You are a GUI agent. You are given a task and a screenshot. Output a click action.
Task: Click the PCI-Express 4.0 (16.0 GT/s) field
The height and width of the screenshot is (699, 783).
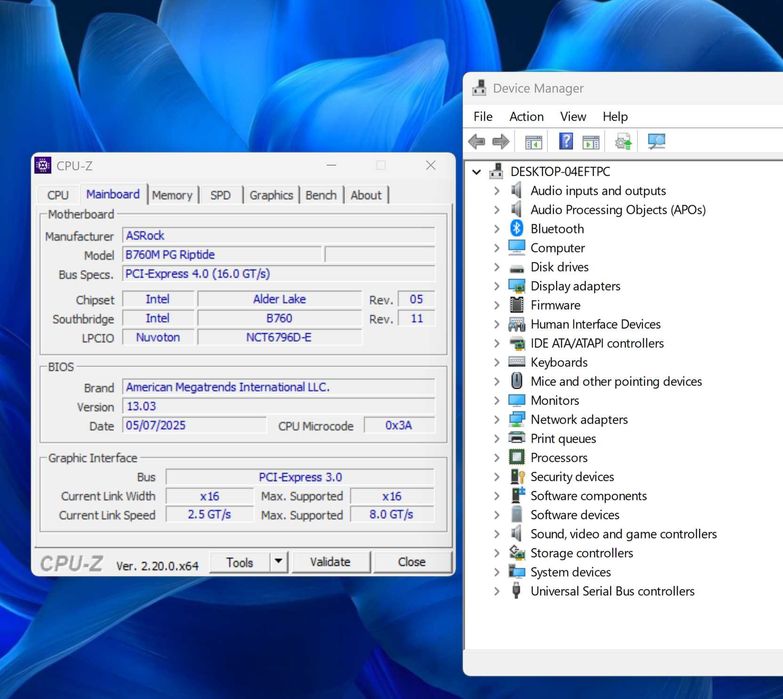(279, 274)
